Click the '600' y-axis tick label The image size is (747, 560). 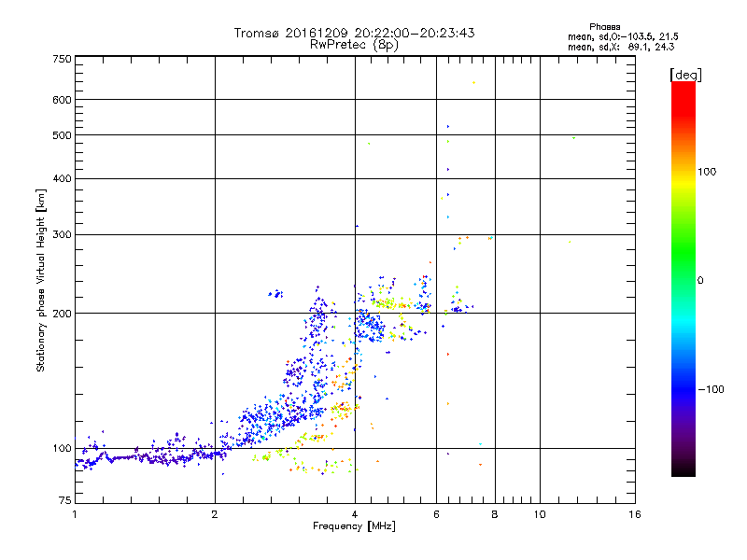pyautogui.click(x=62, y=100)
